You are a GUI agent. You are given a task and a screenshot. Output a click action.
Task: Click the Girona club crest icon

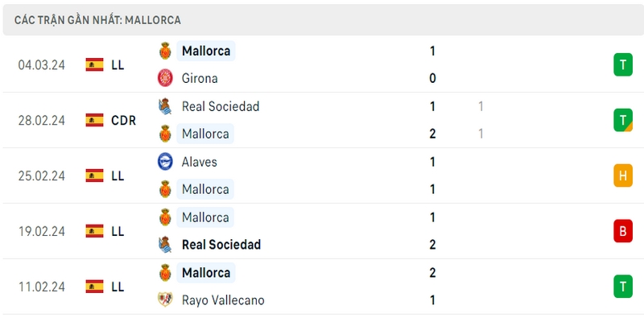165,78
